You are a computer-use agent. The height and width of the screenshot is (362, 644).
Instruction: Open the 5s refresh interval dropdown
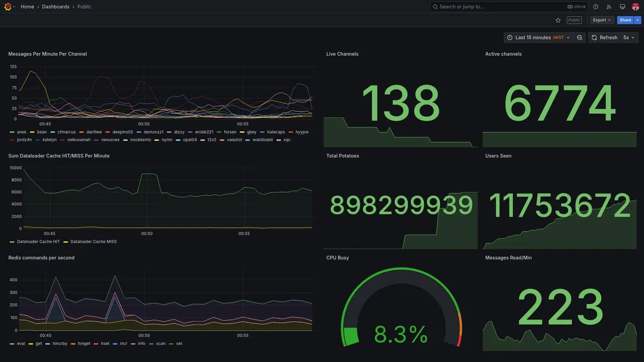(x=629, y=38)
